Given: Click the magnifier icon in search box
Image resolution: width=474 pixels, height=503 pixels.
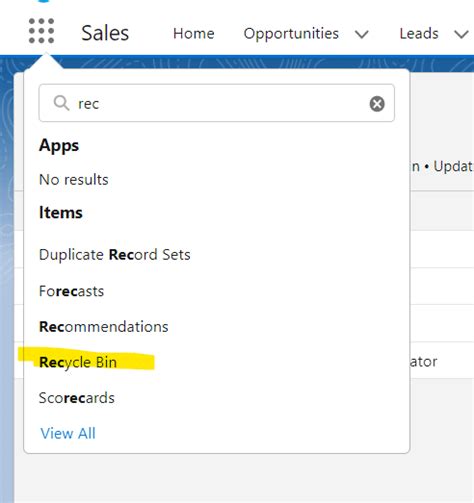Looking at the screenshot, I should (61, 103).
